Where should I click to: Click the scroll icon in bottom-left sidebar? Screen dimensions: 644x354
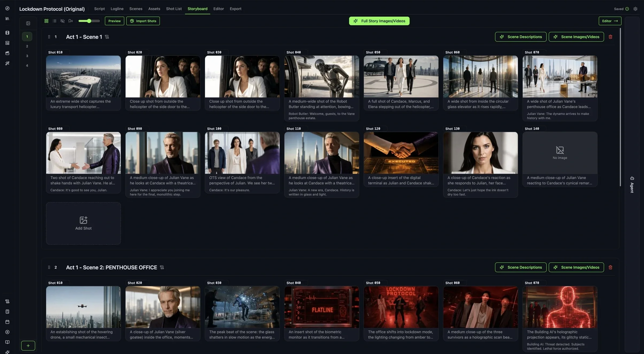pyautogui.click(x=7, y=301)
